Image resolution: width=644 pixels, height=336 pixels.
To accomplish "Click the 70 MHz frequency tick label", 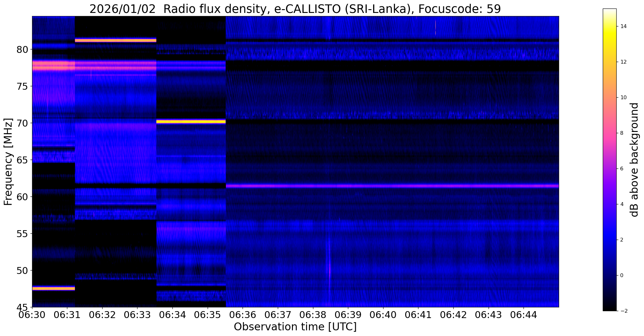I will (22, 123).
